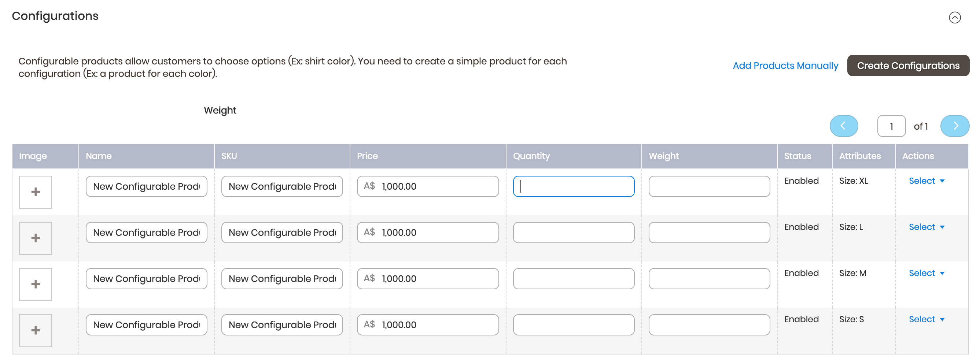980x364 pixels.
Task: Focus the page number input field
Action: click(x=891, y=126)
